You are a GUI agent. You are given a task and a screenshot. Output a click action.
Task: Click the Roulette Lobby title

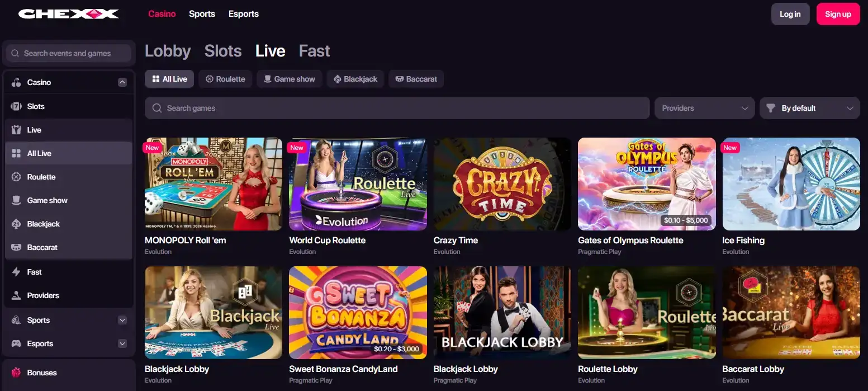[608, 369]
